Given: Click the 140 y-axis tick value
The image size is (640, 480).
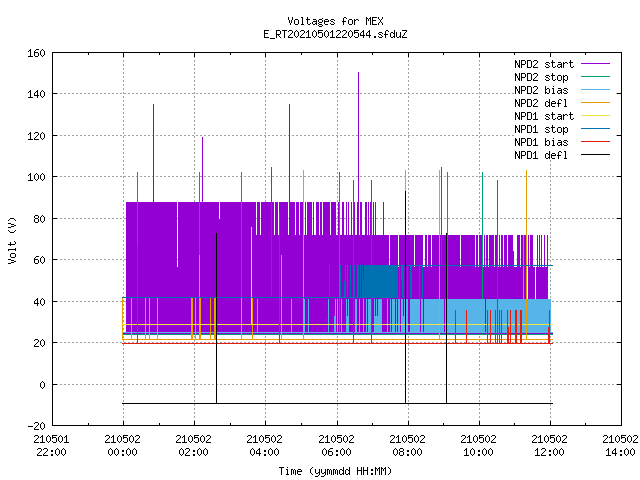Looking at the screenshot, I should (x=36, y=94).
